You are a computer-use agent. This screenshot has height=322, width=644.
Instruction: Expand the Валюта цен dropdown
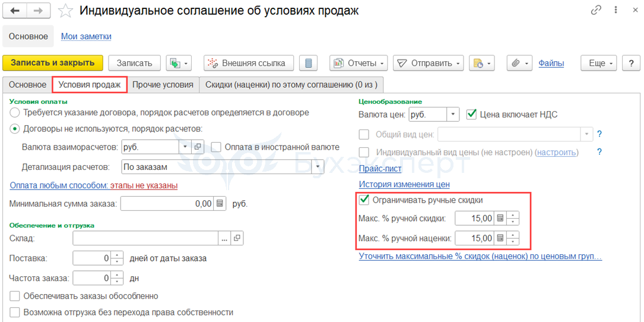(453, 114)
